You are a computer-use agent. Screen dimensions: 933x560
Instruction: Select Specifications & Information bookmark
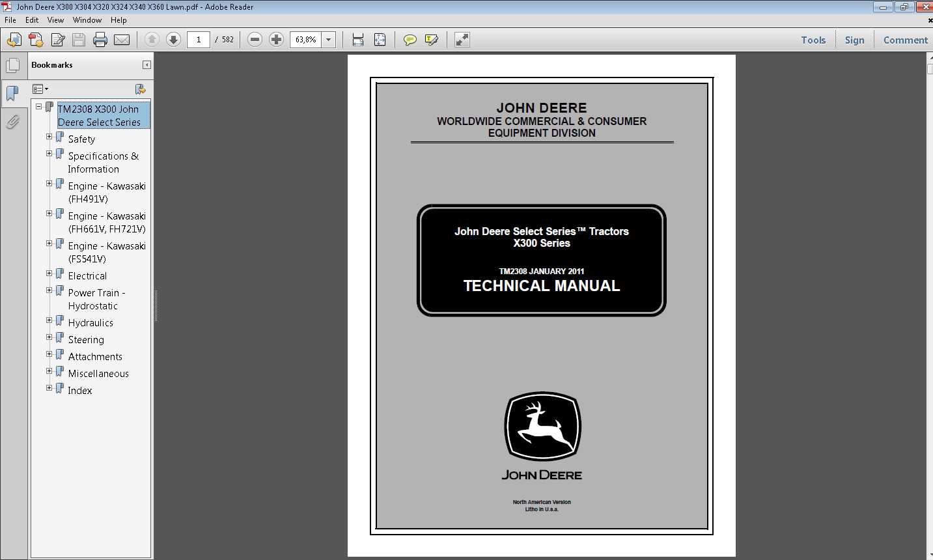104,162
